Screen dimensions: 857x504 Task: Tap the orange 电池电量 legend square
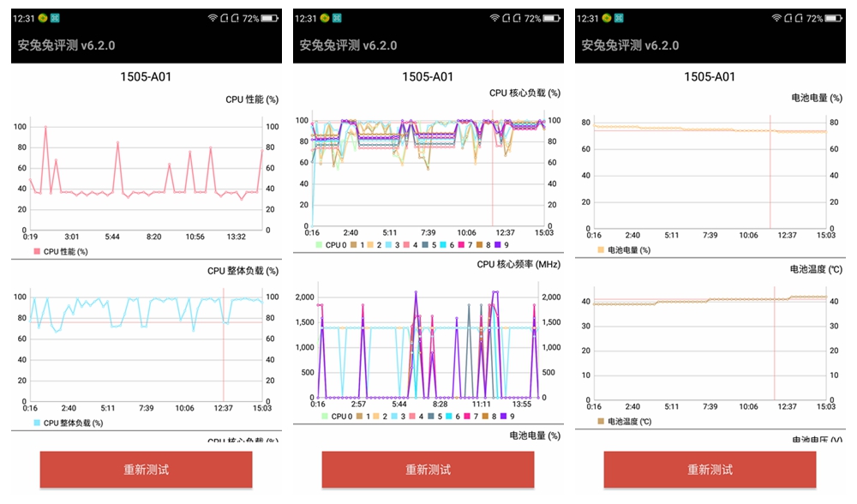(x=600, y=249)
